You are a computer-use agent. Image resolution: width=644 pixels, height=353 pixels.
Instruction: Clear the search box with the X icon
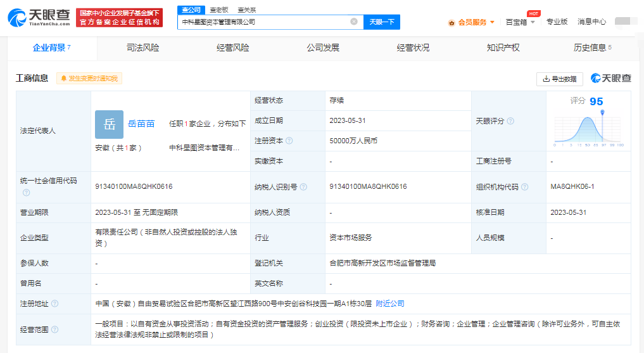click(353, 22)
